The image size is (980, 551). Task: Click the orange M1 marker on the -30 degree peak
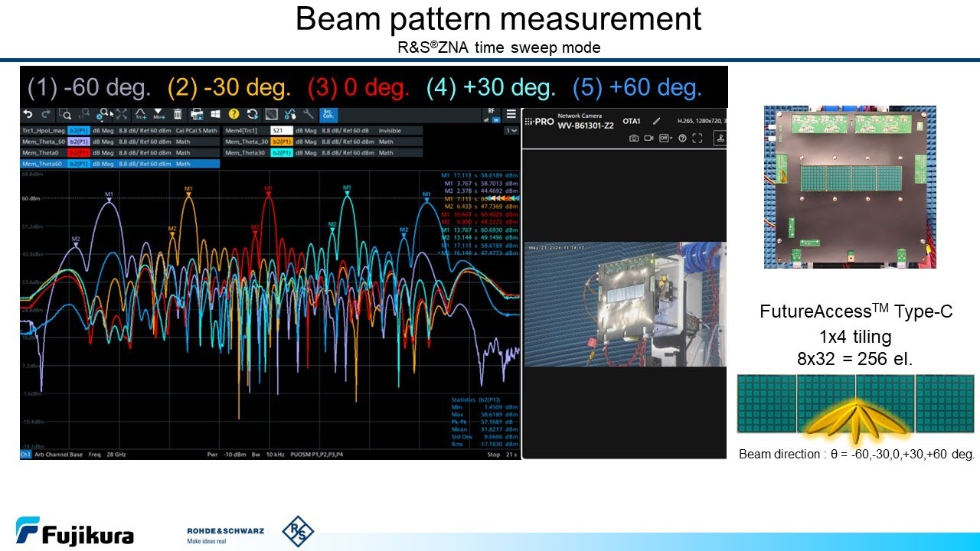[188, 190]
